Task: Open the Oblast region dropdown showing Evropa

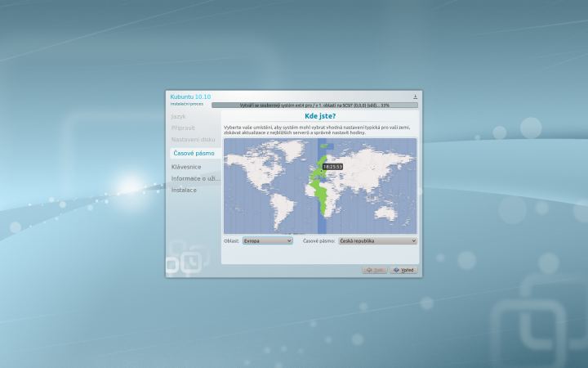Action: click(x=268, y=240)
